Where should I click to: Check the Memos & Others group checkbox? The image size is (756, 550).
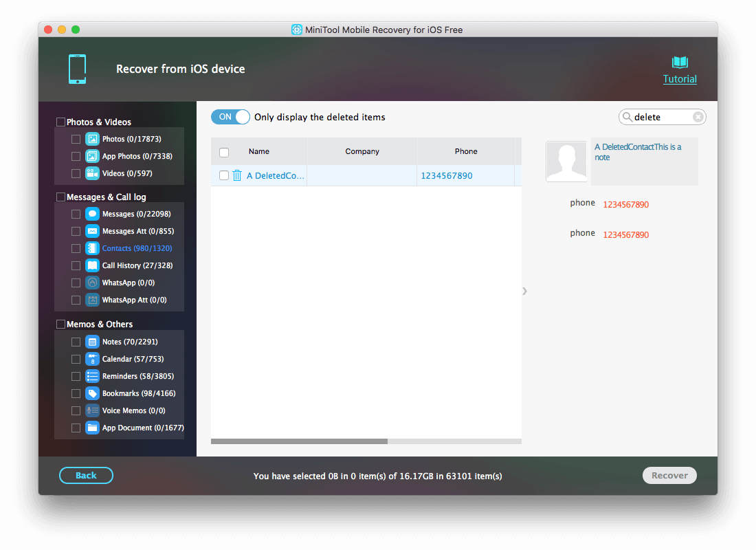60,324
